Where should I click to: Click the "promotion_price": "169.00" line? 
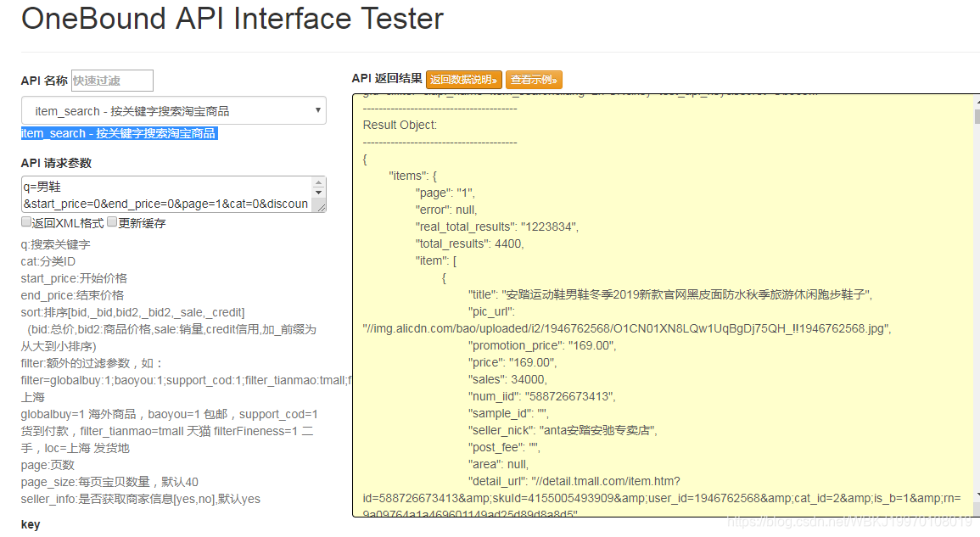[x=542, y=346]
